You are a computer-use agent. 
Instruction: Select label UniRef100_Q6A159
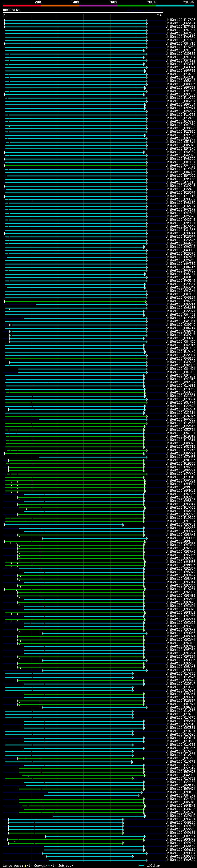click(180, 846)
